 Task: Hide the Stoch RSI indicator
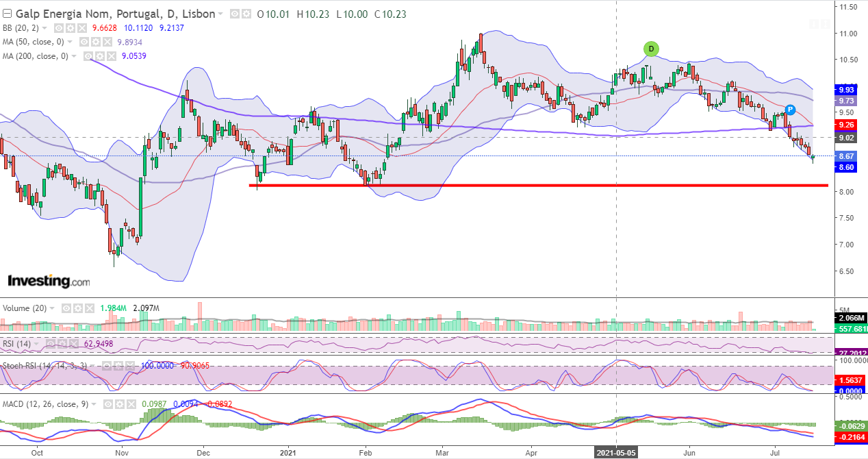tap(107, 365)
